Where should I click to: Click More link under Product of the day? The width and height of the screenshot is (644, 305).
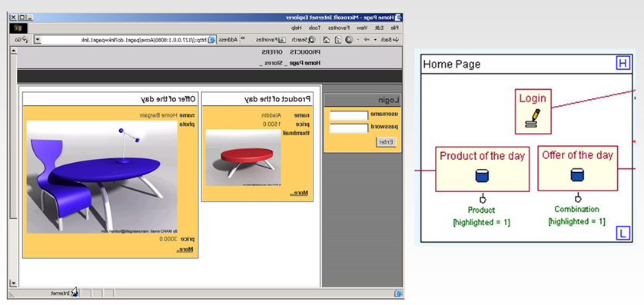tap(299, 194)
